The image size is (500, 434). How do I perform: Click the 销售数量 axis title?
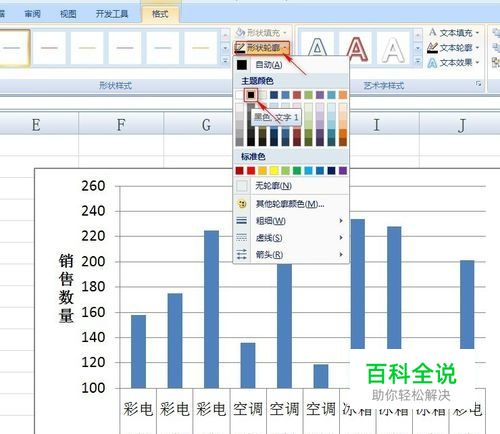click(66, 288)
